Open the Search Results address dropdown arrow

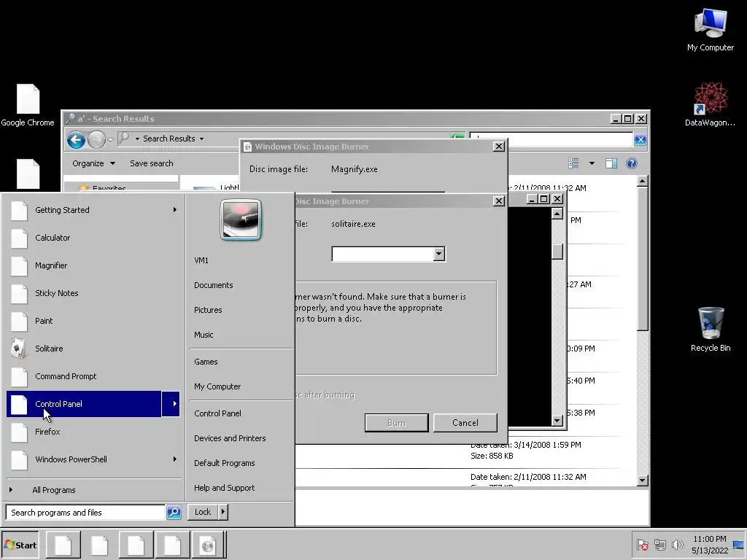(x=201, y=139)
